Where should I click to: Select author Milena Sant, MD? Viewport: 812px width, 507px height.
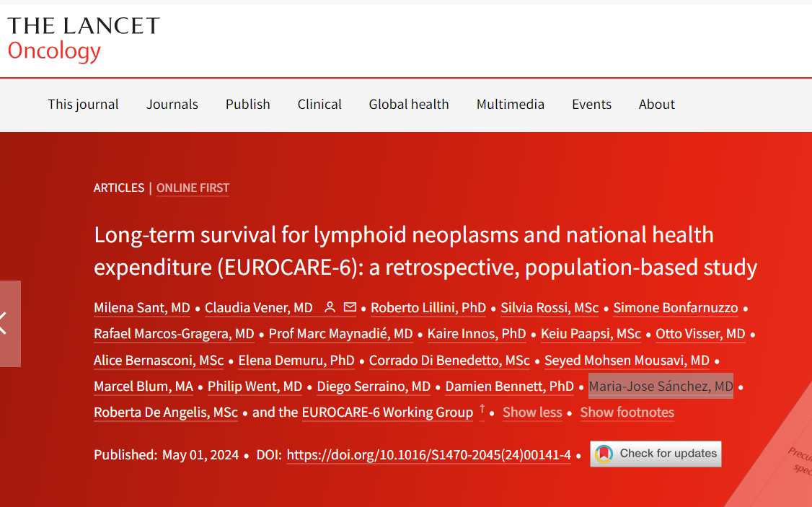[x=142, y=308]
